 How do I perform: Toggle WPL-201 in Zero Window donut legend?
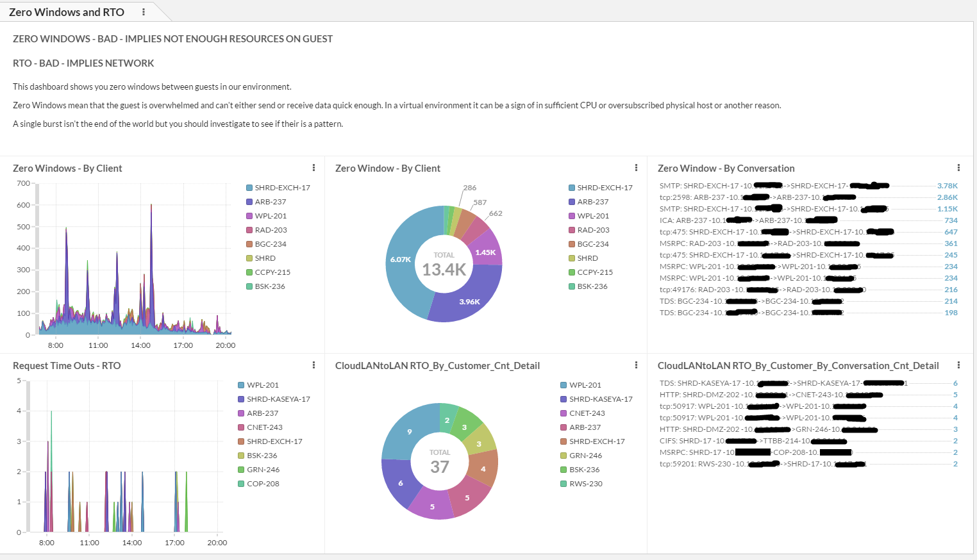(x=589, y=216)
